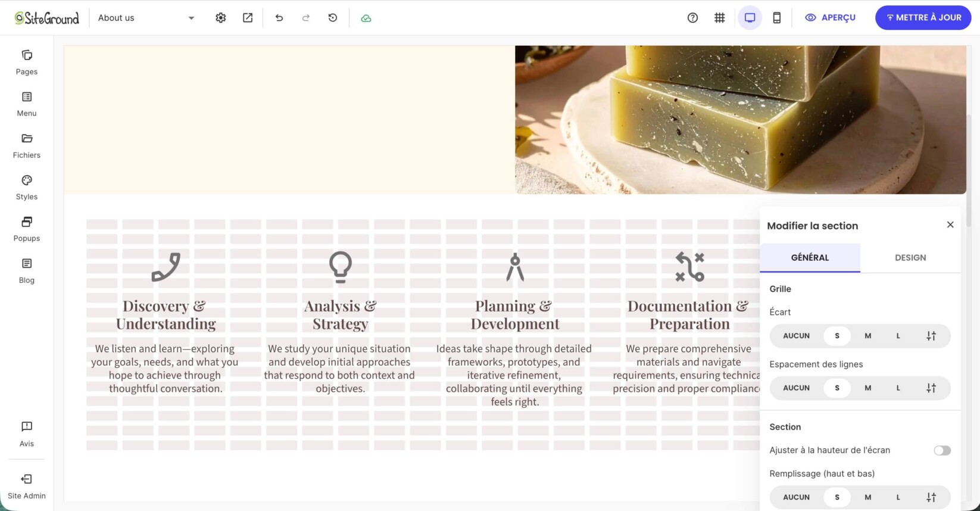Go back to Site Admin
Screen dimensions: 980x511
click(27, 486)
